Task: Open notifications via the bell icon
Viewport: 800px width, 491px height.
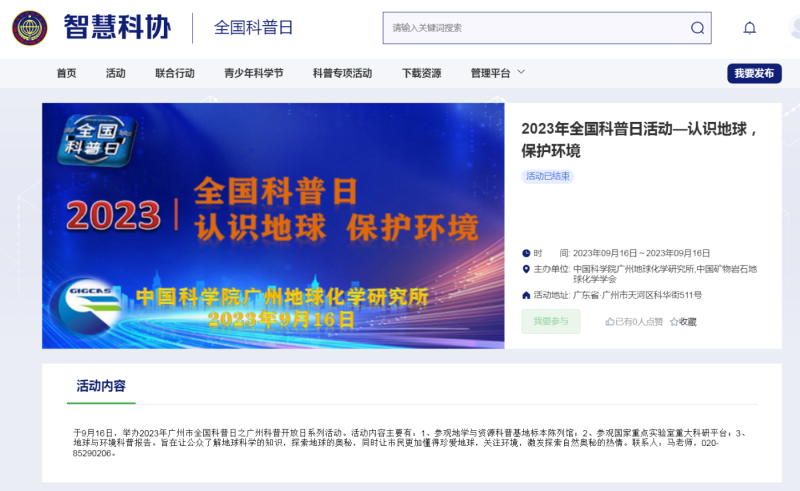Action: [749, 28]
